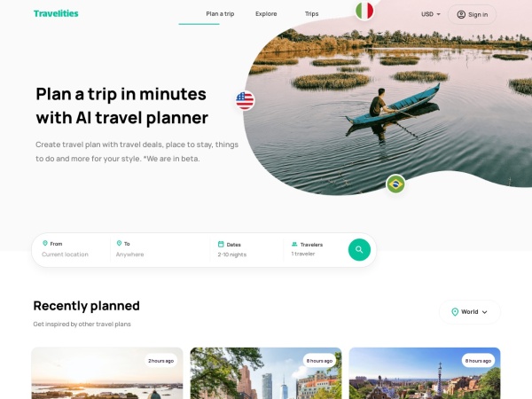Click the From field with Current location
The image size is (532, 399).
(x=71, y=249)
